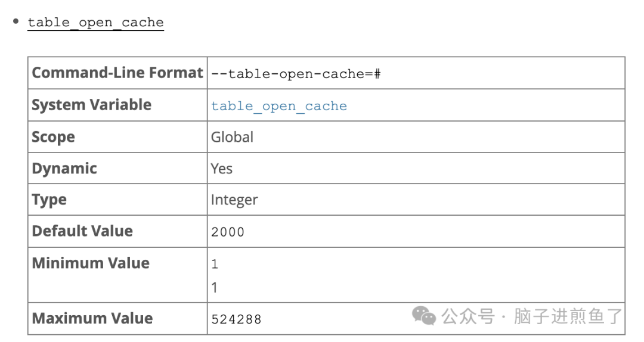Click the Maximum Value row label
Screen dimensions: 644x342
coord(92,318)
